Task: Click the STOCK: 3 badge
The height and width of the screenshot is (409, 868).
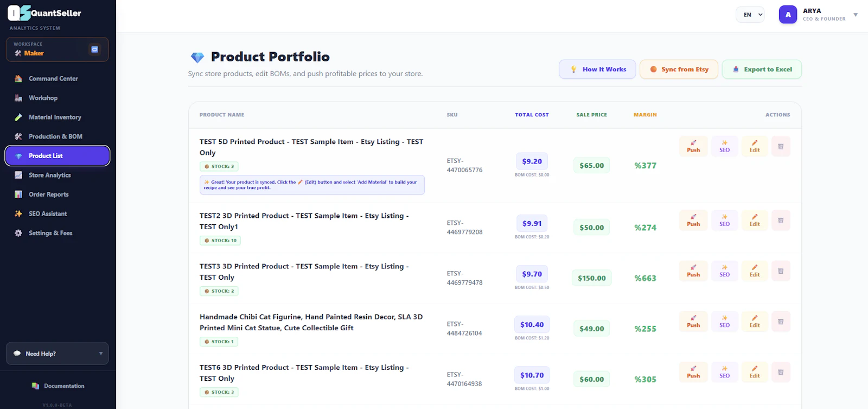Action: point(219,392)
